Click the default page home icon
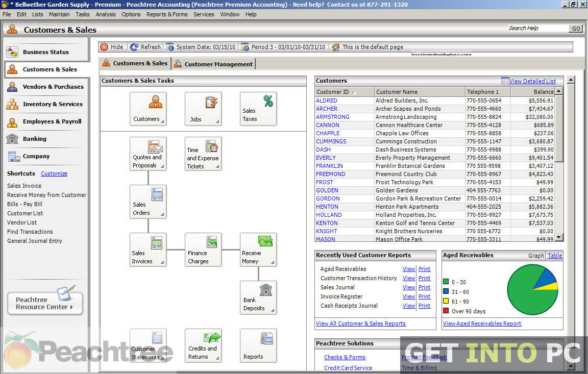 [336, 47]
